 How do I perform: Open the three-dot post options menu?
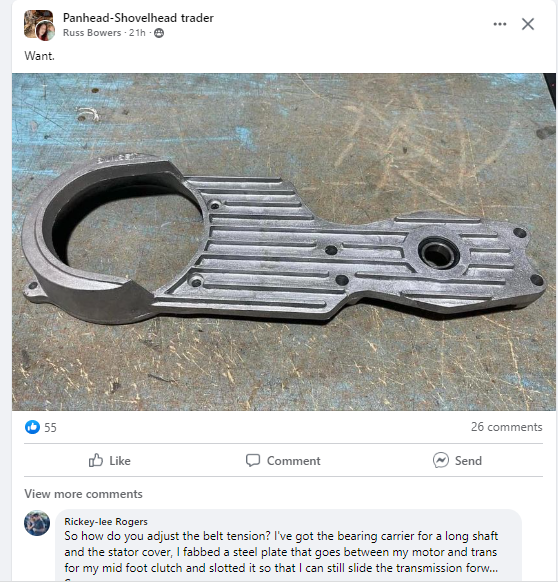point(499,24)
